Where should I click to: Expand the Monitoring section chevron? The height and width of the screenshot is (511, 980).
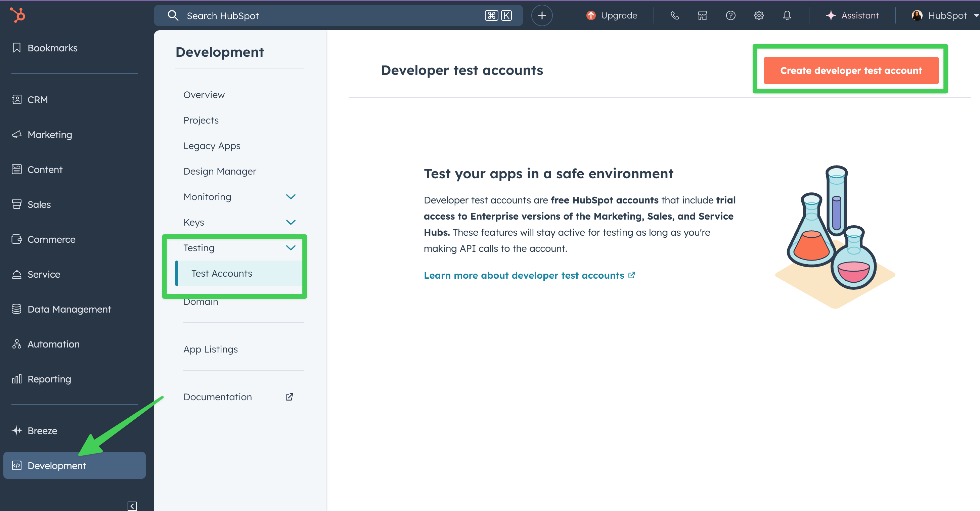291,196
